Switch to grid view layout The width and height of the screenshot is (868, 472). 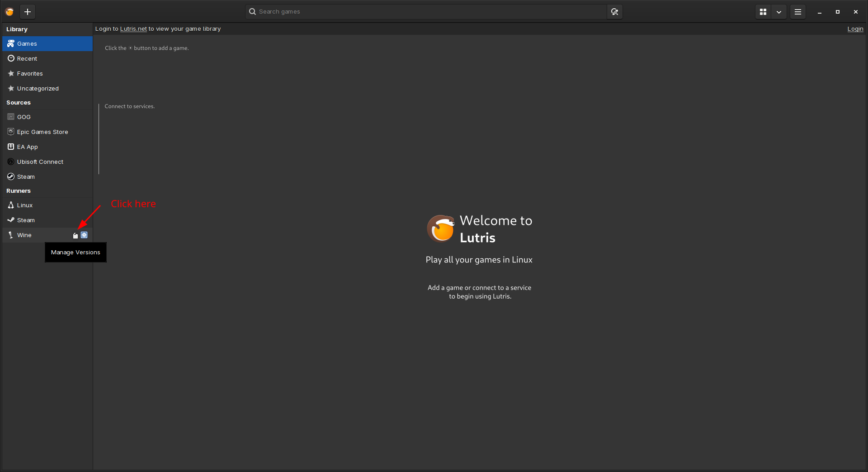click(763, 12)
